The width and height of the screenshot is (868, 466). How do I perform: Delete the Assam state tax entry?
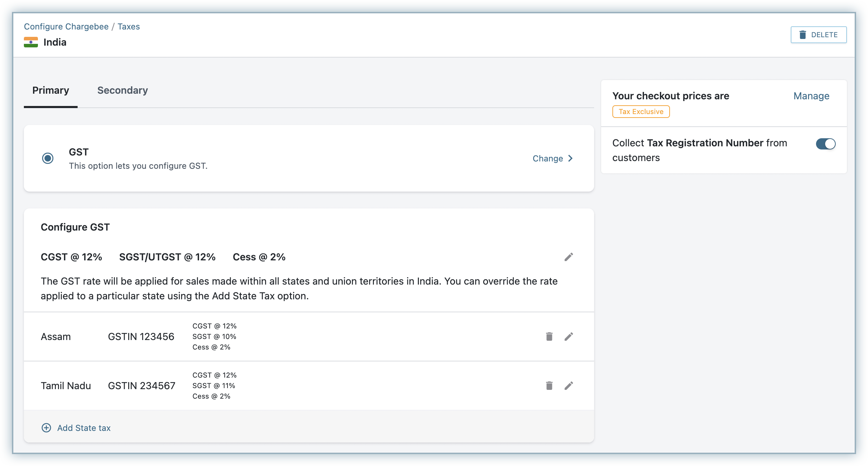pos(549,337)
